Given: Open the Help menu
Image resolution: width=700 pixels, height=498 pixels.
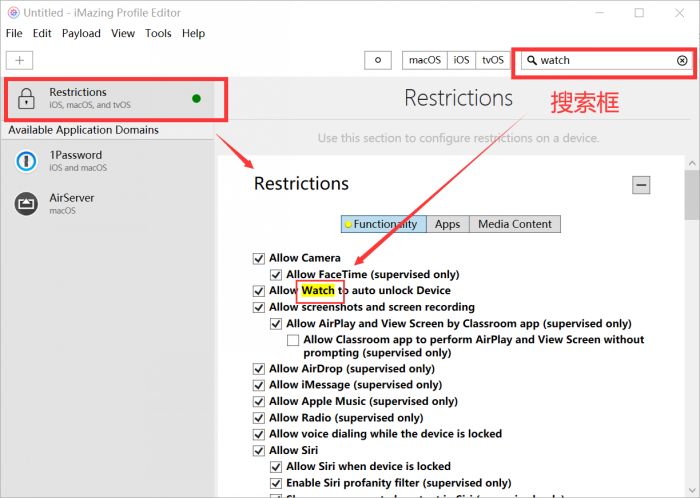Looking at the screenshot, I should (x=193, y=33).
